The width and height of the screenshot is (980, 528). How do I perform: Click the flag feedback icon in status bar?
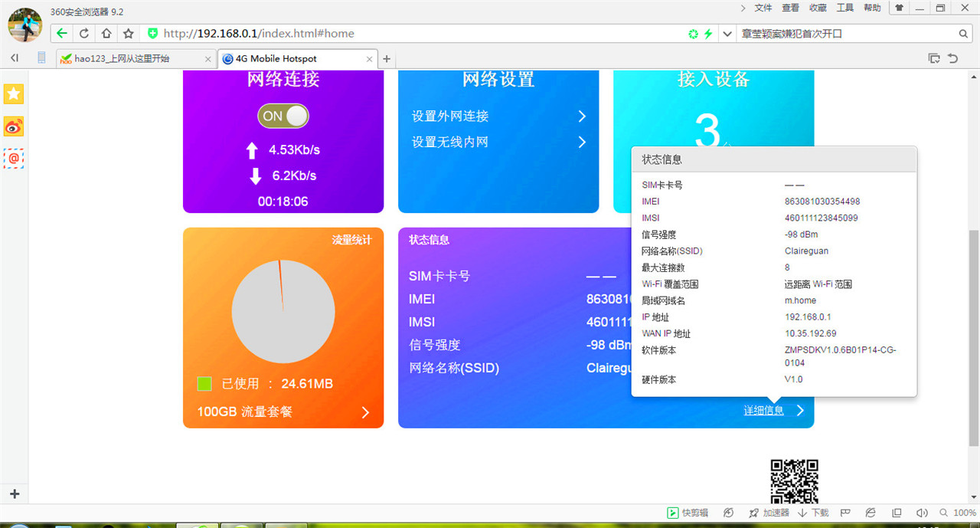tap(844, 513)
